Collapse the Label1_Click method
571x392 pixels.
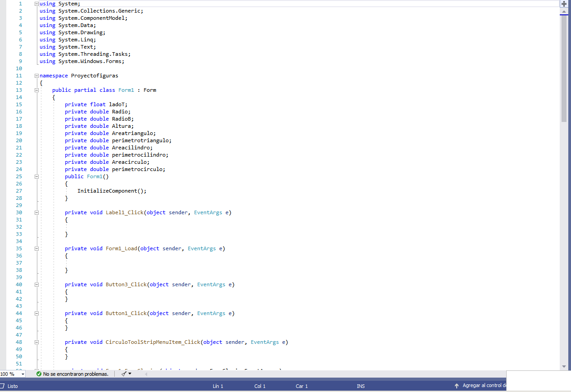coord(36,212)
